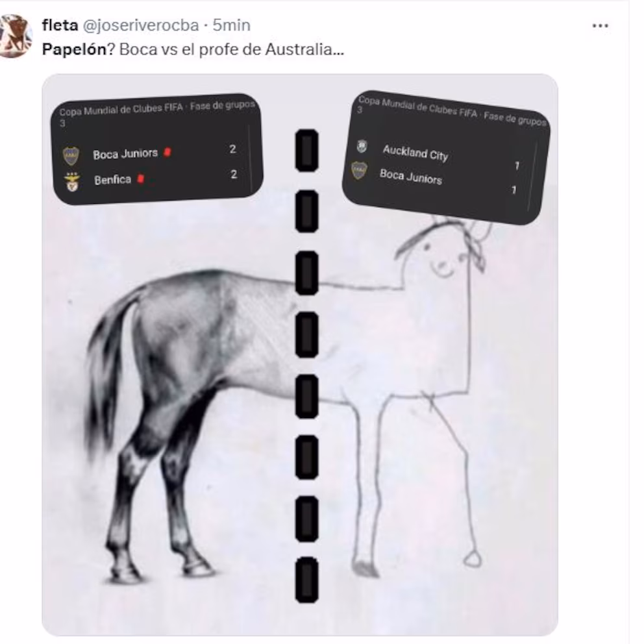Click Auckland City score 1 in right scoreboard

[517, 166]
